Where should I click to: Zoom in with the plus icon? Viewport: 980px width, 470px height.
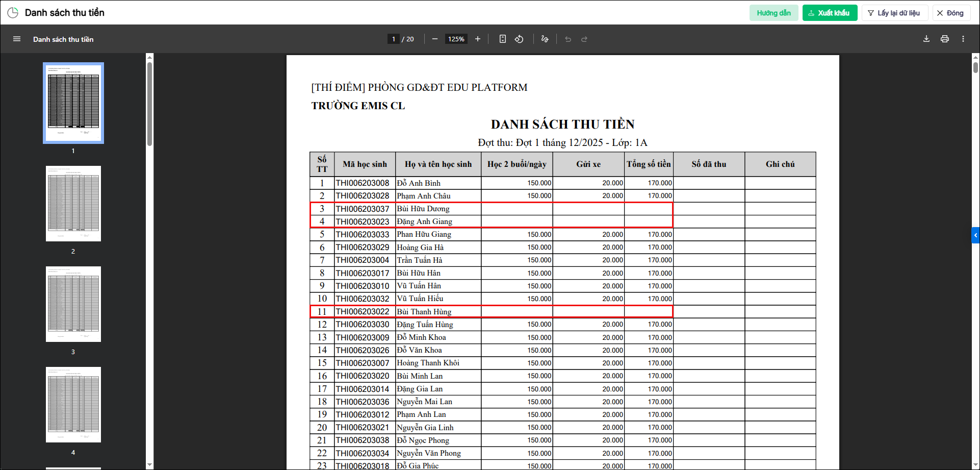478,39
